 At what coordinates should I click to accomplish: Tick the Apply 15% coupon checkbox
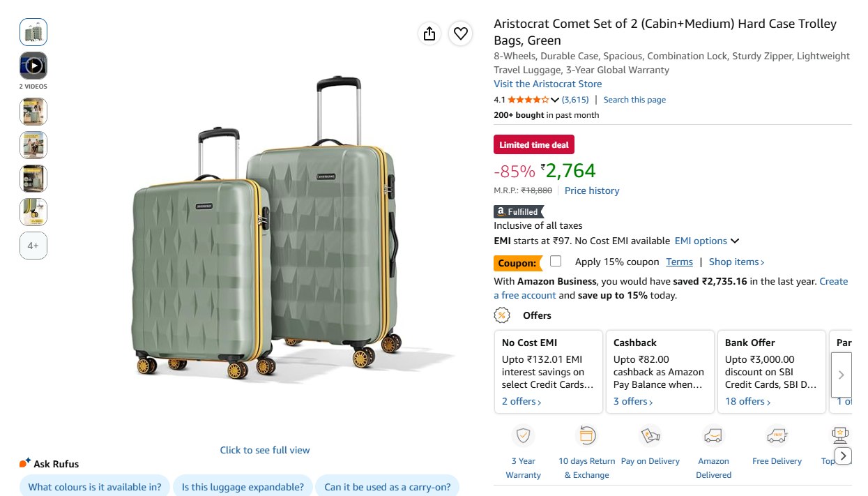556,261
